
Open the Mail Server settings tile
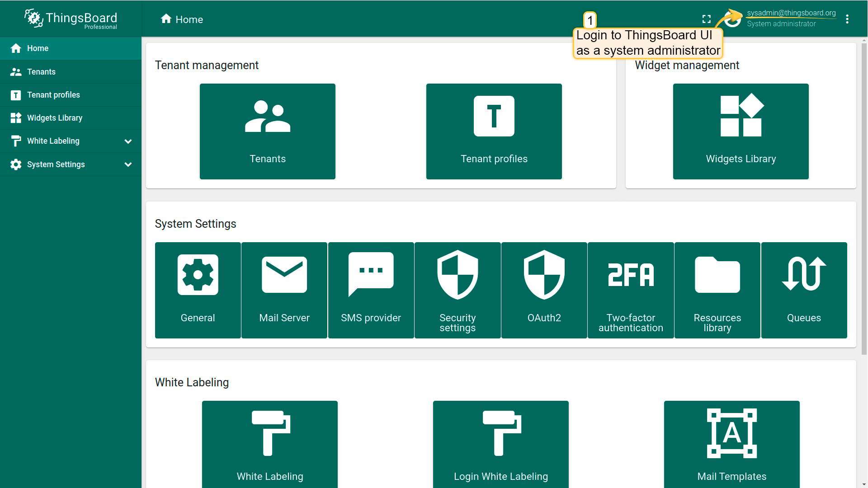pyautogui.click(x=284, y=290)
